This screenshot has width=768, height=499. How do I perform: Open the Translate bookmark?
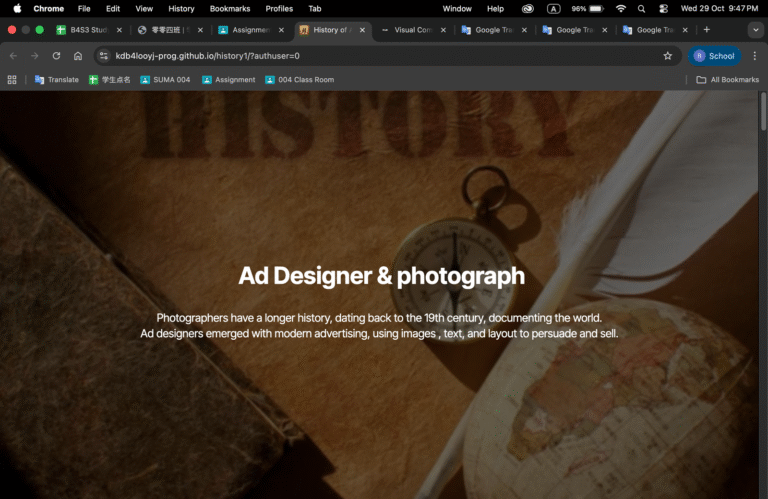[x=57, y=79]
